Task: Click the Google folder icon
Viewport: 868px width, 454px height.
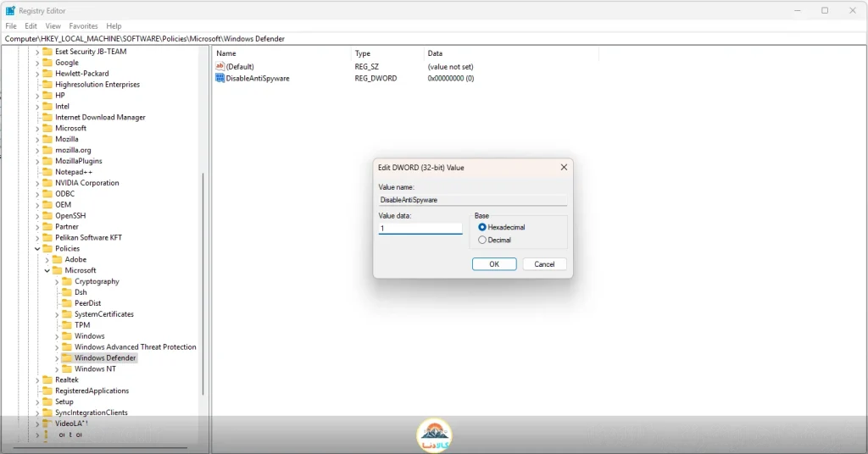Action: pos(47,63)
